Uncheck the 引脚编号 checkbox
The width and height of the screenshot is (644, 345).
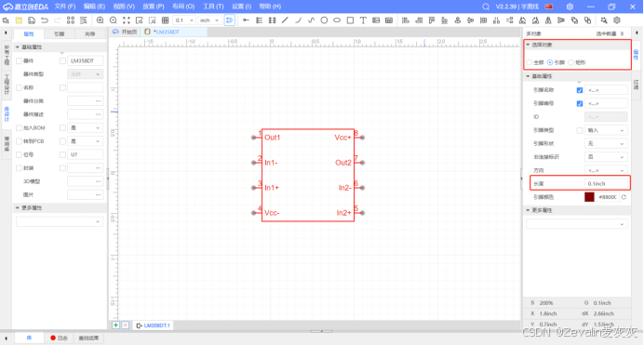coord(580,104)
